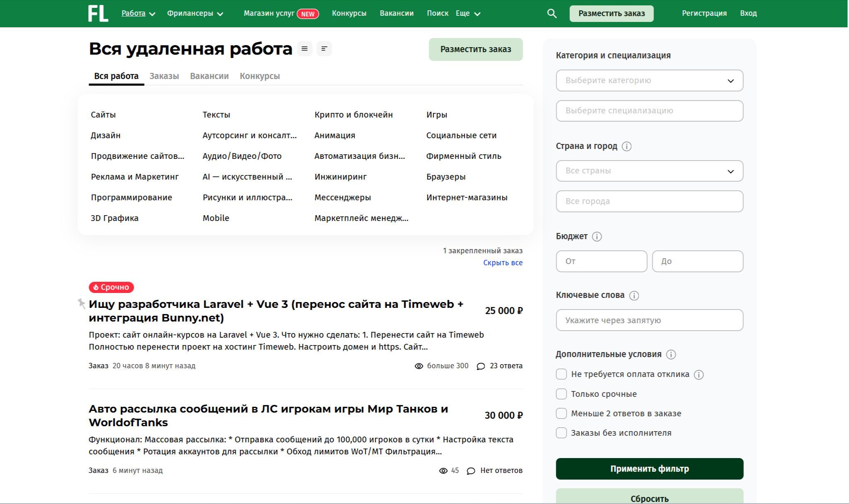The image size is (849, 504).
Task: Open Выберите категорию dropdown
Action: (x=649, y=81)
